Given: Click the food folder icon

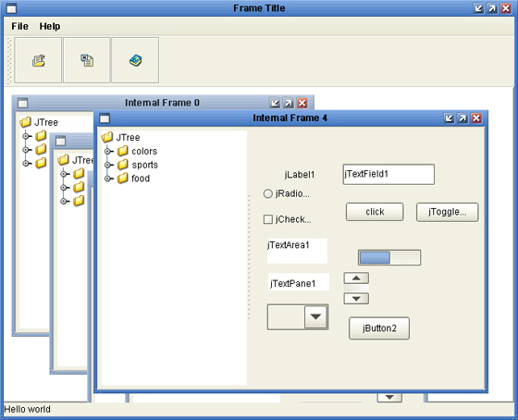Looking at the screenshot, I should click(x=122, y=179).
